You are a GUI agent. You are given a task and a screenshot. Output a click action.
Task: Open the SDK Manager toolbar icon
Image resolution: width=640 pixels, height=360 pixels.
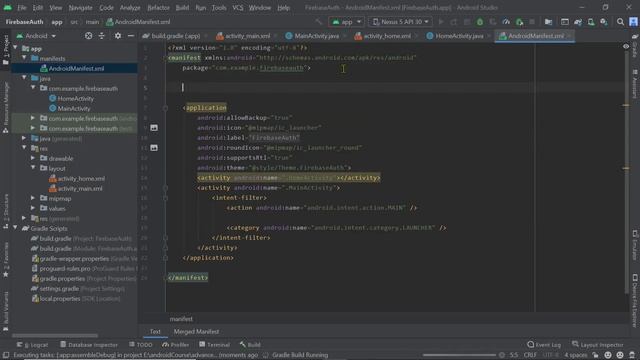coord(604,22)
